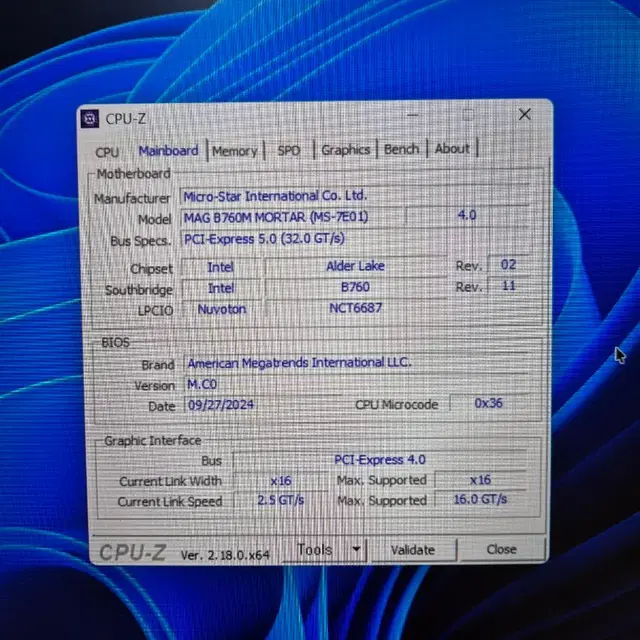Screen dimensions: 640x640
Task: Click the Nuvoton LPCIO field
Action: pyautogui.click(x=222, y=309)
